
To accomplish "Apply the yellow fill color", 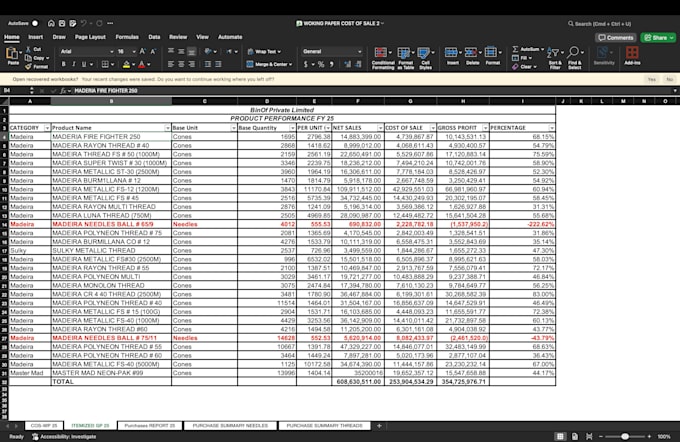I will click(126, 64).
